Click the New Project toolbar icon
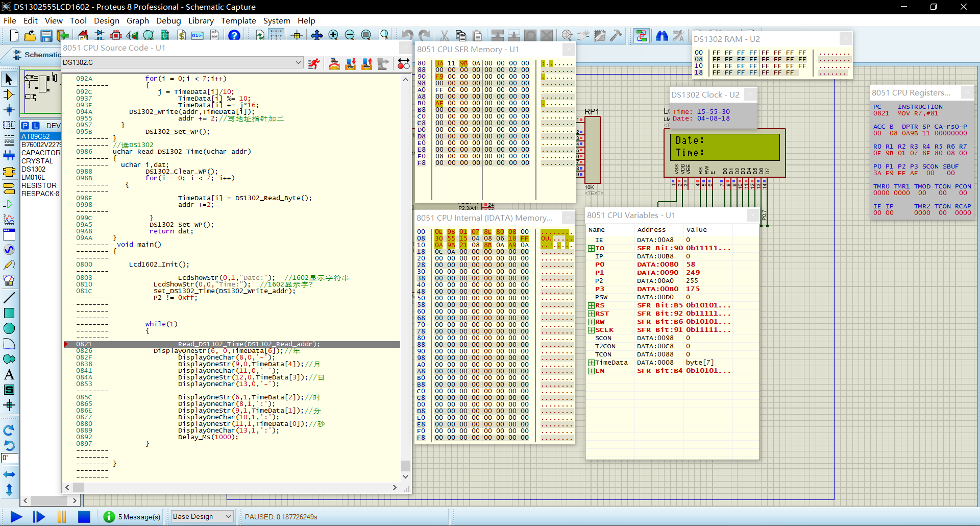The image size is (980, 526). coord(14,35)
